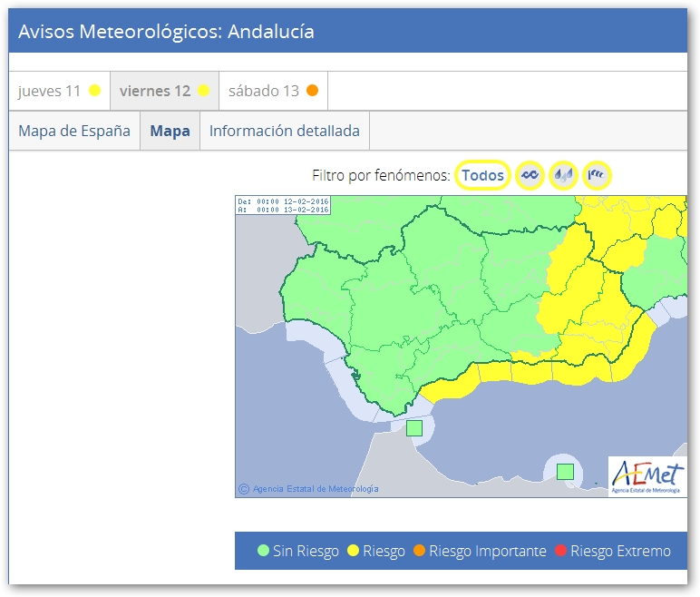
Task: Go to Mapa de España view
Action: click(x=74, y=131)
